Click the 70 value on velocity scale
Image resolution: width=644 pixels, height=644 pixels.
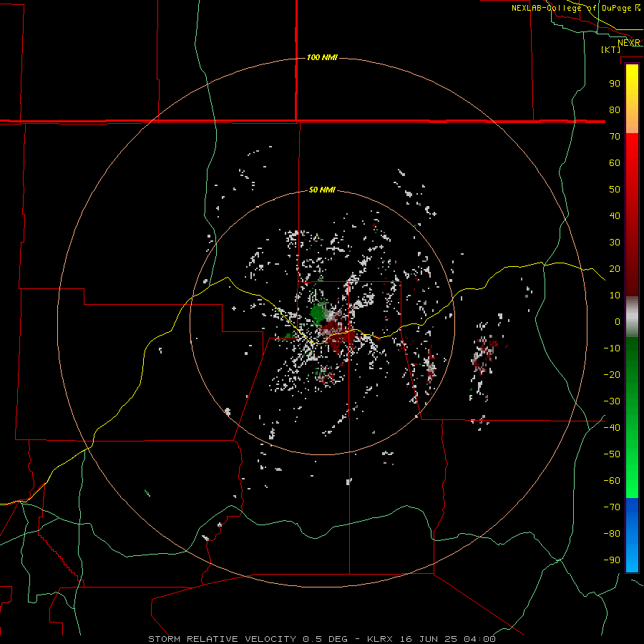(x=615, y=137)
